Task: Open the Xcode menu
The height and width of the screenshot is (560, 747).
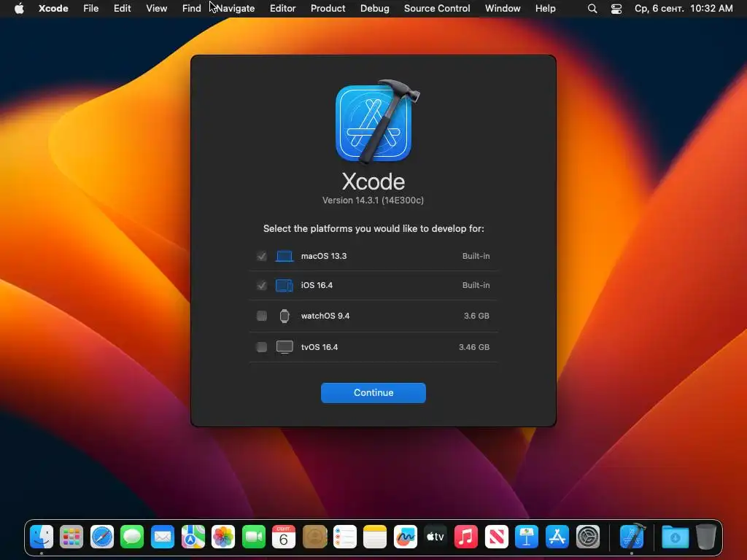Action: tap(53, 9)
